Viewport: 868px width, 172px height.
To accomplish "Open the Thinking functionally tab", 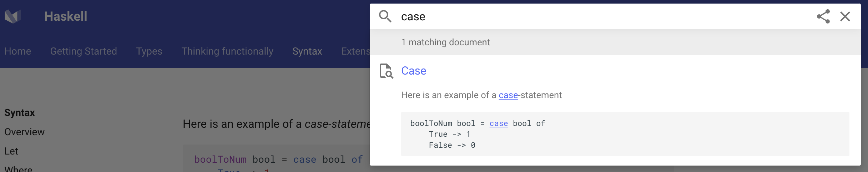I will point(227,51).
